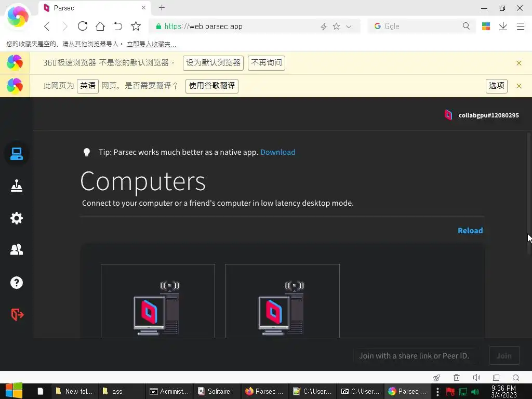Click the Google search box
The height and width of the screenshot is (399, 532).
pos(421,26)
